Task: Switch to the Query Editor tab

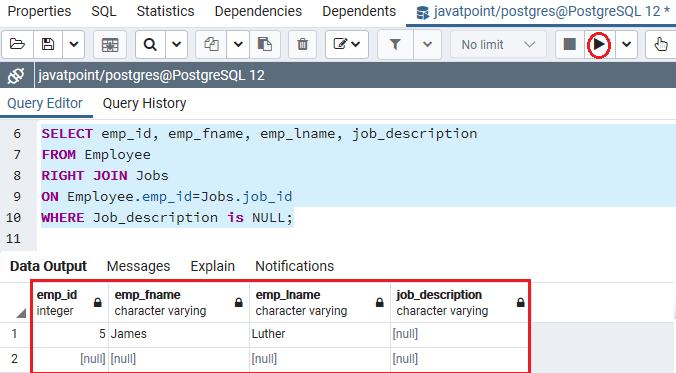Action: [x=45, y=103]
